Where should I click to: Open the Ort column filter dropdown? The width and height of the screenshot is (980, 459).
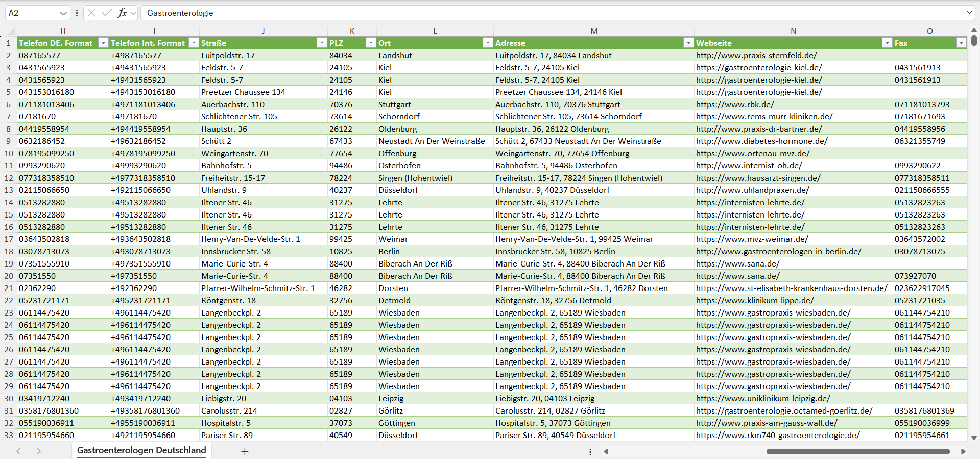(x=488, y=43)
